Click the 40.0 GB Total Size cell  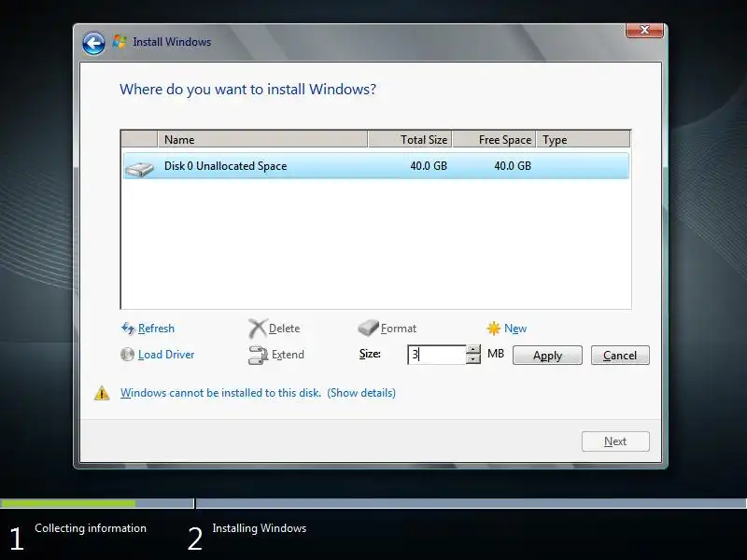(x=429, y=166)
